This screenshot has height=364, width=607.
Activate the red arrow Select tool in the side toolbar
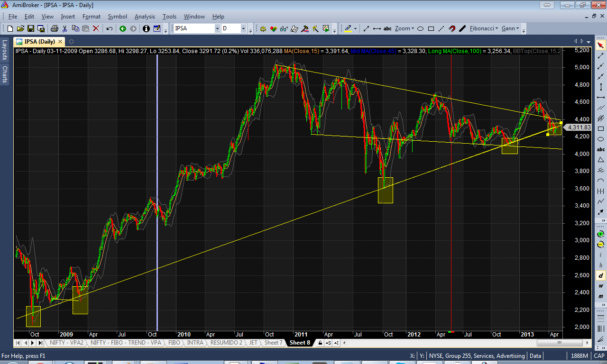point(601,45)
